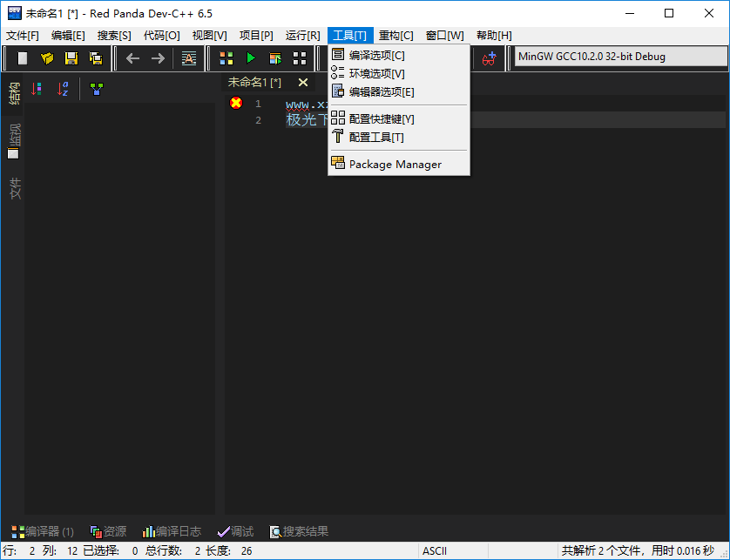Select 配置快捷键[Y] in the Tools menu
Viewport: 730px width, 560px height.
click(x=375, y=120)
